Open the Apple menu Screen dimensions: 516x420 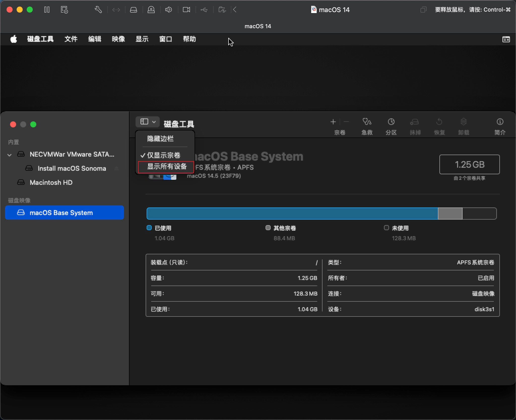click(x=14, y=39)
